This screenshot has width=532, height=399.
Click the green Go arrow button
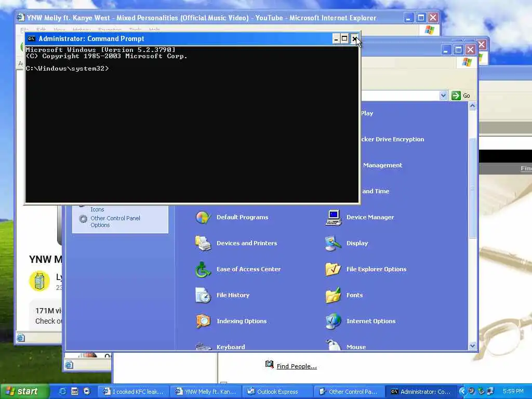456,96
